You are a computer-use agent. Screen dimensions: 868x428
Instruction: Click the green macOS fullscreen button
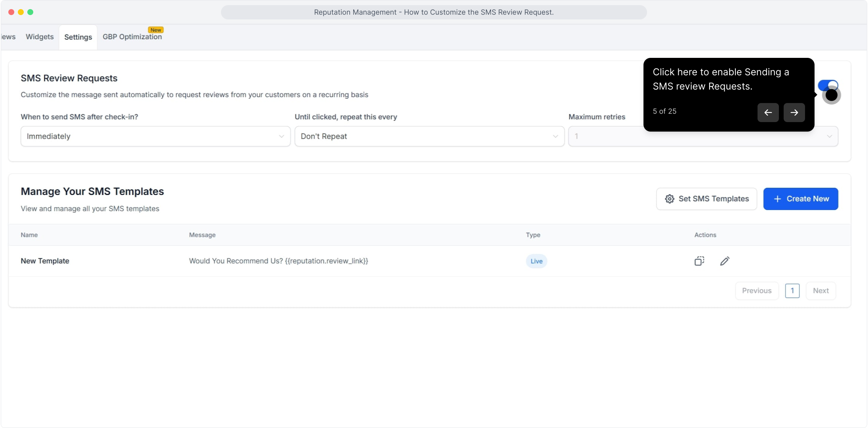[x=30, y=12]
